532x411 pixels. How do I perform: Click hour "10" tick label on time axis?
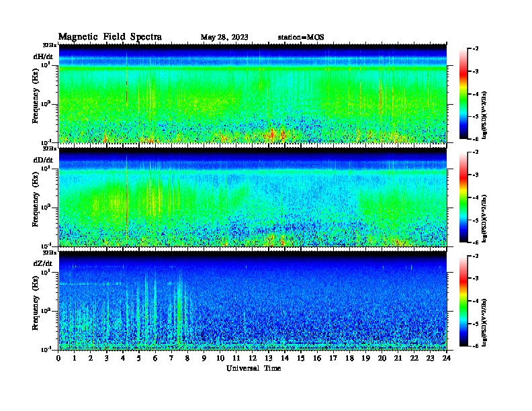(220, 359)
